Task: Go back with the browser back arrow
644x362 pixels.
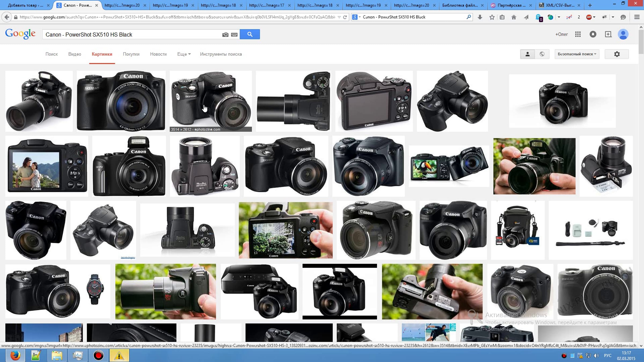Action: pyautogui.click(x=7, y=17)
